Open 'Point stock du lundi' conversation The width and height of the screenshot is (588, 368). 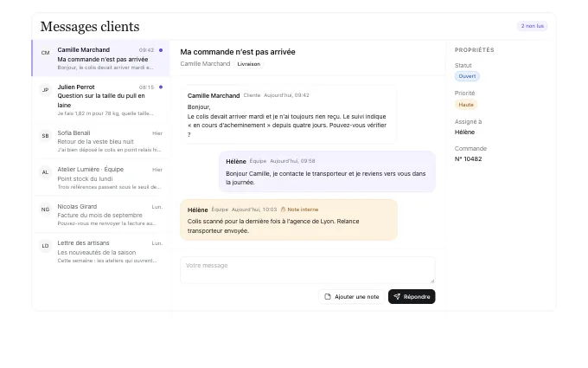coord(101,178)
